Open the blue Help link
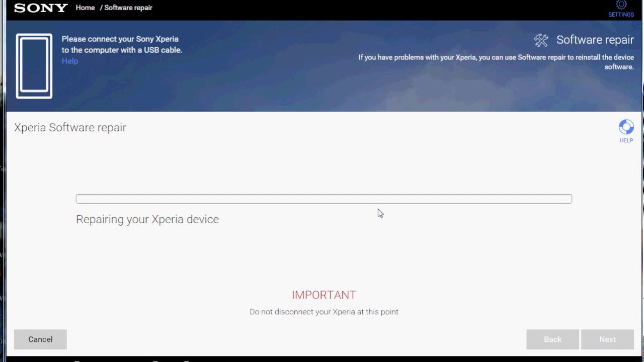The height and width of the screenshot is (362, 644). (70, 61)
